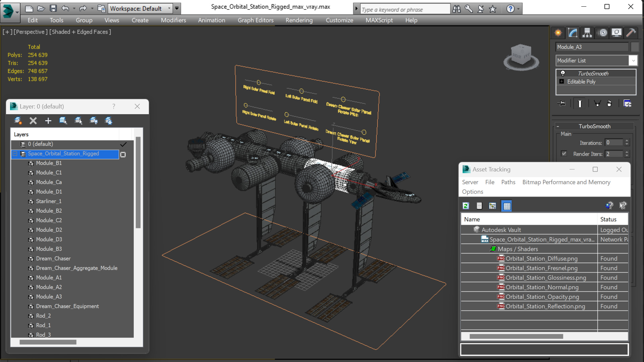
Task: Select the Starliner_1 layer item
Action: tap(49, 201)
